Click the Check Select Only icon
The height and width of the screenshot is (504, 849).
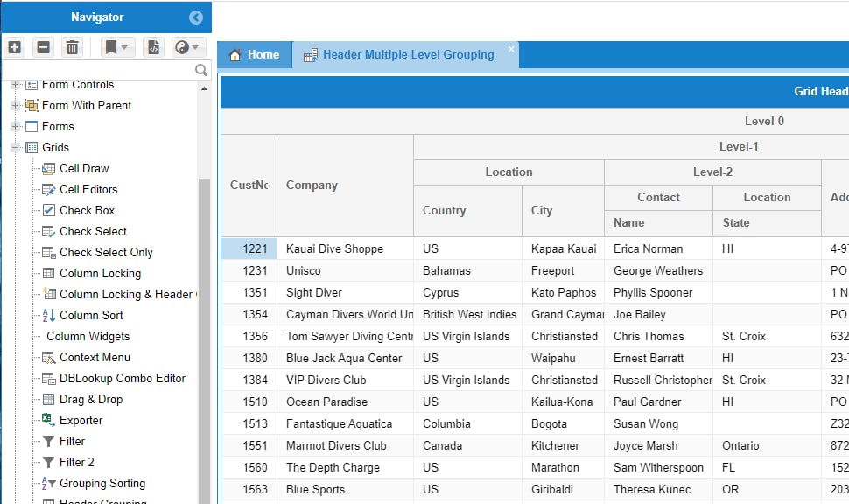coord(49,252)
